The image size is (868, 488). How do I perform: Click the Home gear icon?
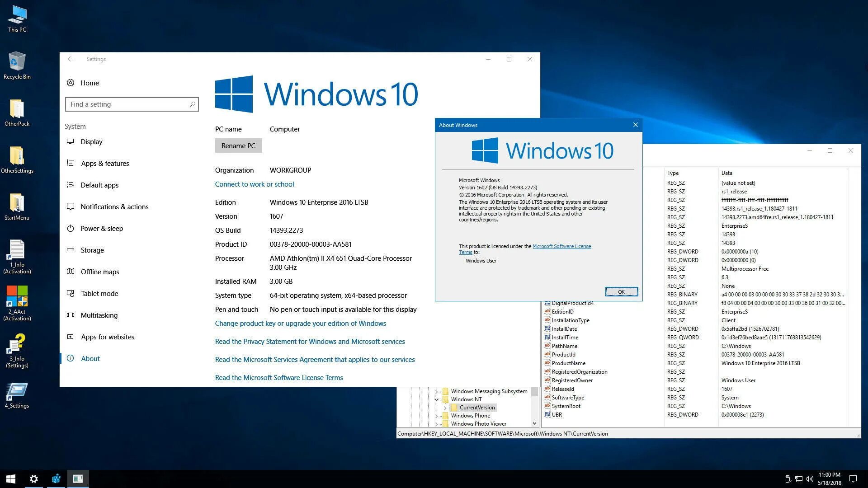coord(71,83)
